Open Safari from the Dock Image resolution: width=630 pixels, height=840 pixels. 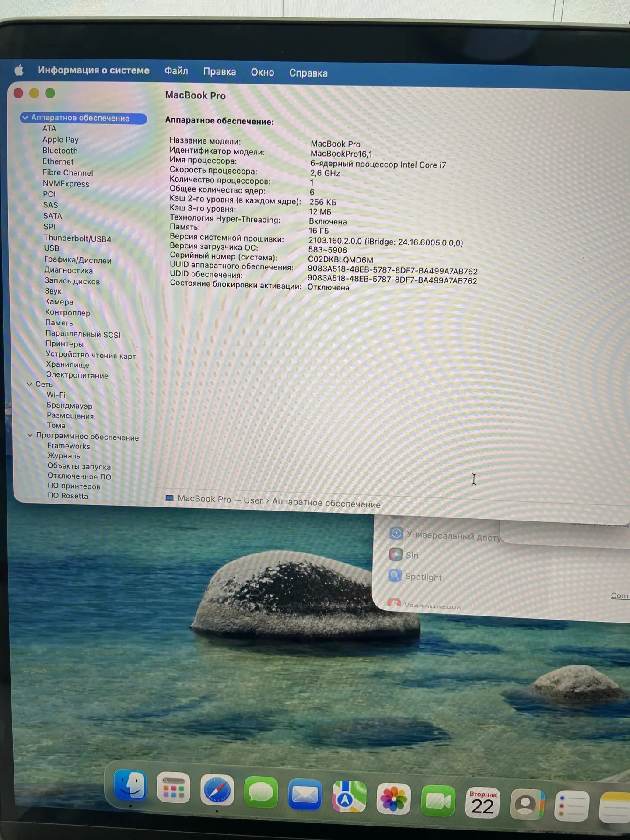(217, 791)
